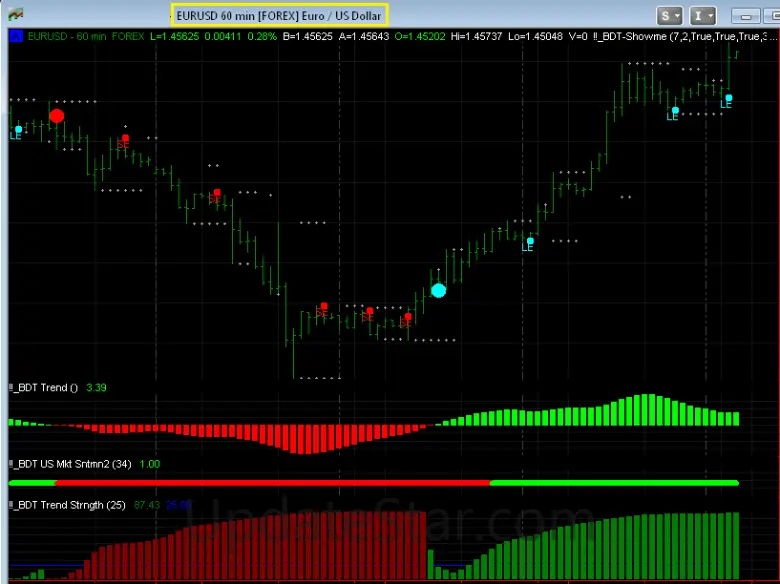
Task: Select the leftmost cyan LE entry marker
Action: (x=18, y=130)
